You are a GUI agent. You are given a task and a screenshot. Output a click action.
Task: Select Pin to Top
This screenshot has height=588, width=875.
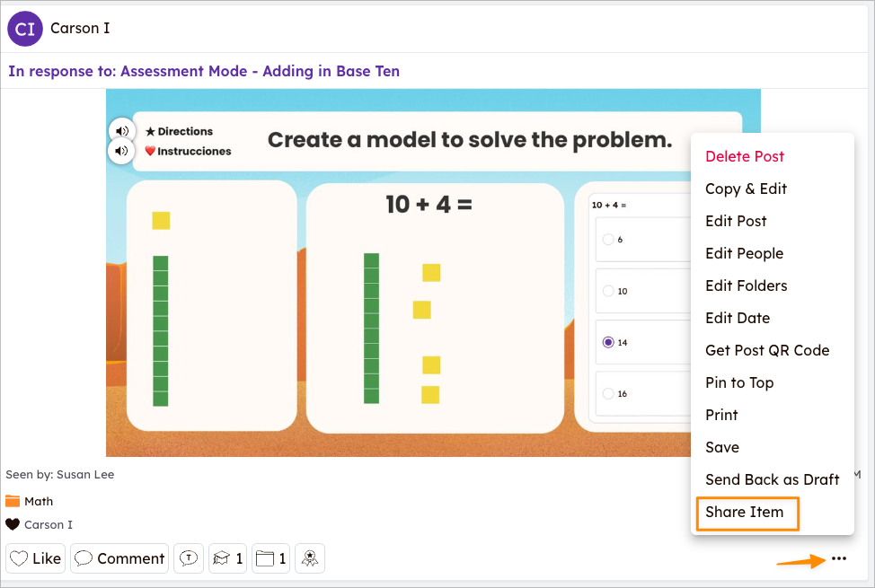point(739,382)
